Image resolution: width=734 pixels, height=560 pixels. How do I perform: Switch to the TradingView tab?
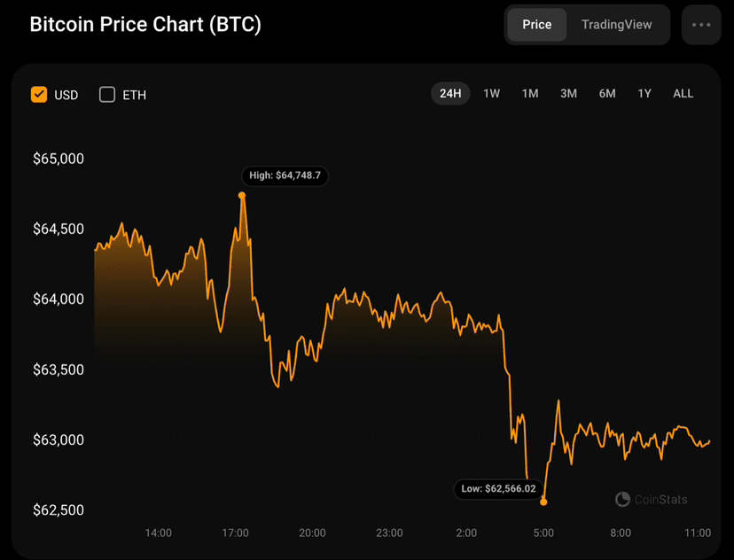tap(616, 25)
